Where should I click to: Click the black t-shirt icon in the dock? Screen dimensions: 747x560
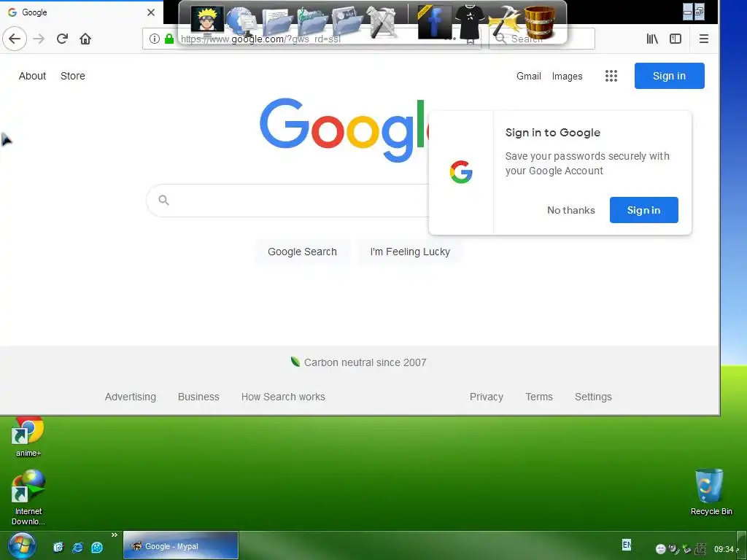pyautogui.click(x=470, y=22)
